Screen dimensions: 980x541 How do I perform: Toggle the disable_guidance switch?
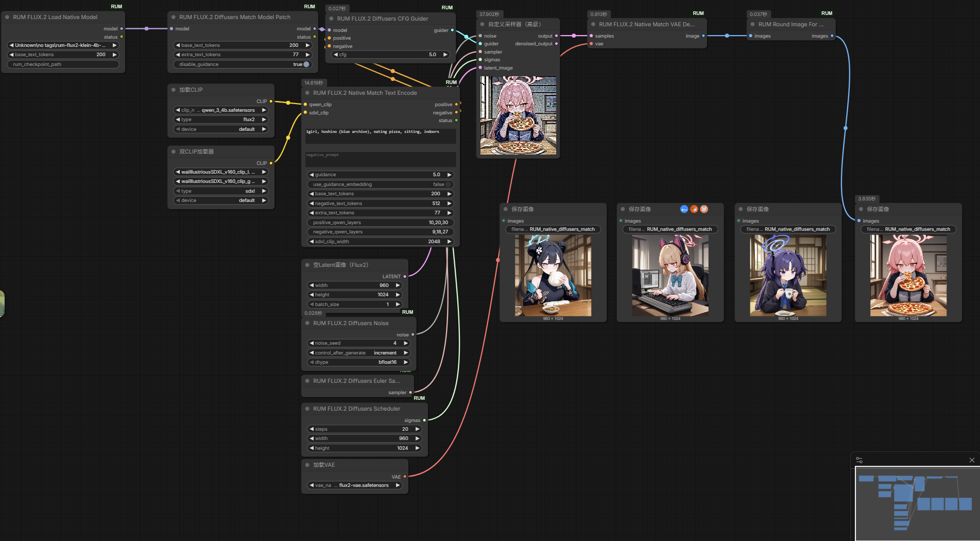306,64
